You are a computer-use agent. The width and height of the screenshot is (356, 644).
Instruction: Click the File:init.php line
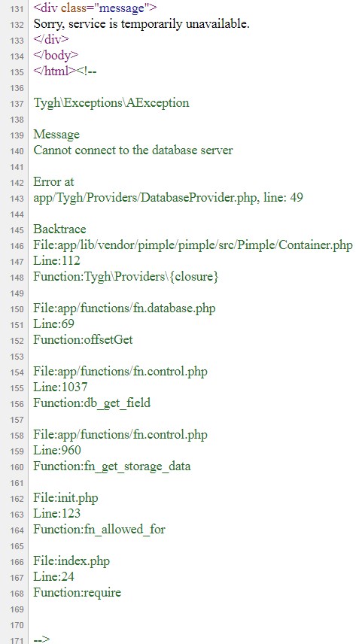tap(65, 498)
